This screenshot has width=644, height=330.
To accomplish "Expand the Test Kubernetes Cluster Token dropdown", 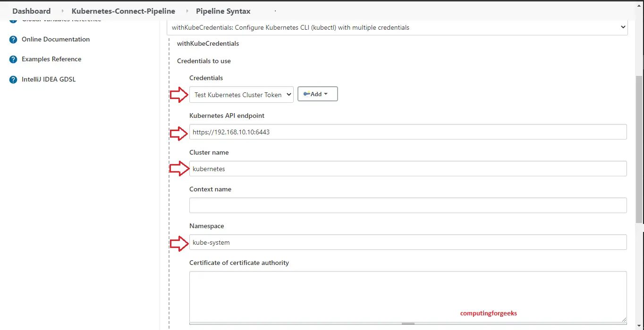I will tap(241, 95).
